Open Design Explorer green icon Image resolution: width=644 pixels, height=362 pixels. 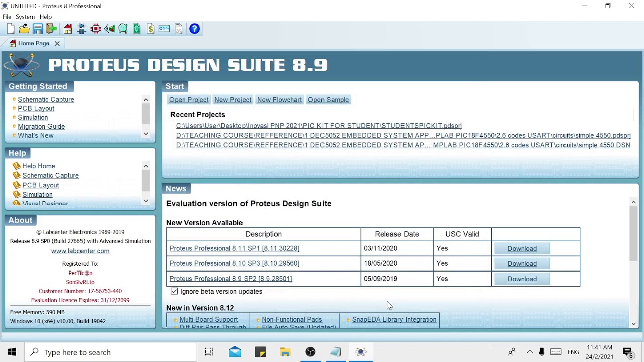137,29
